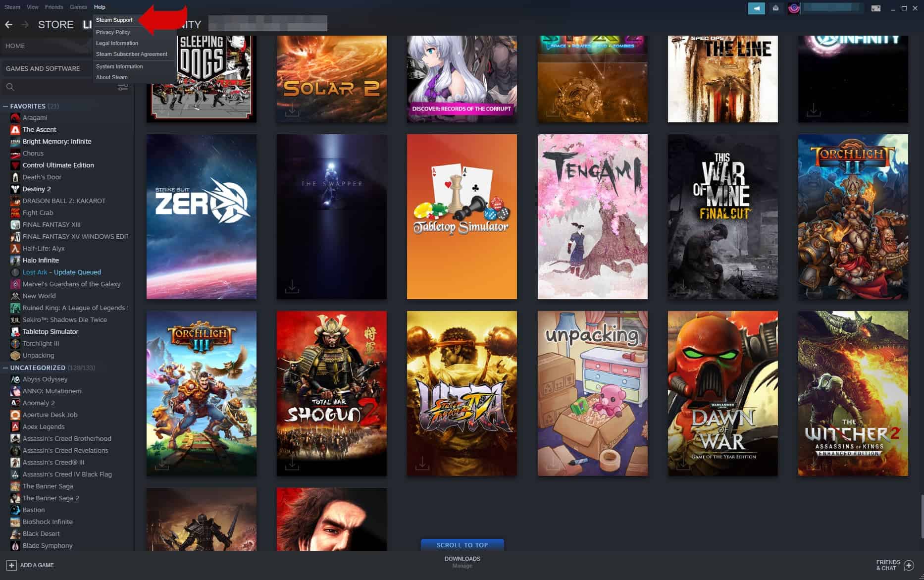924x580 pixels.
Task: Click the download icon on The Swapper
Action: [x=292, y=286]
